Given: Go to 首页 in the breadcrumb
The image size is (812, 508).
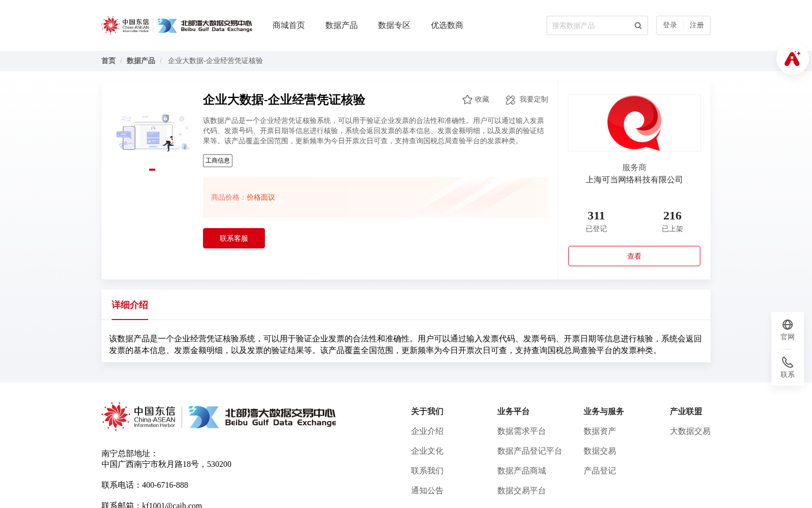Looking at the screenshot, I should click(x=109, y=61).
